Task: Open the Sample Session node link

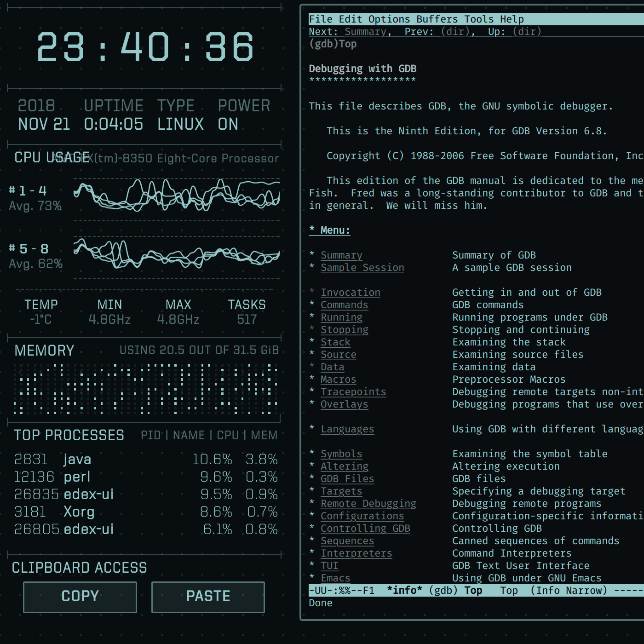Action: point(362,268)
